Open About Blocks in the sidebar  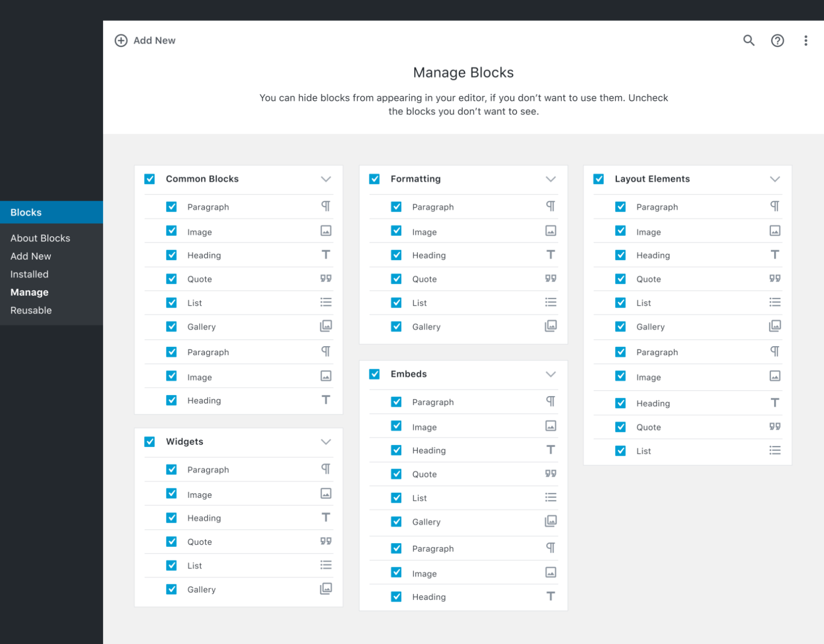click(x=40, y=238)
